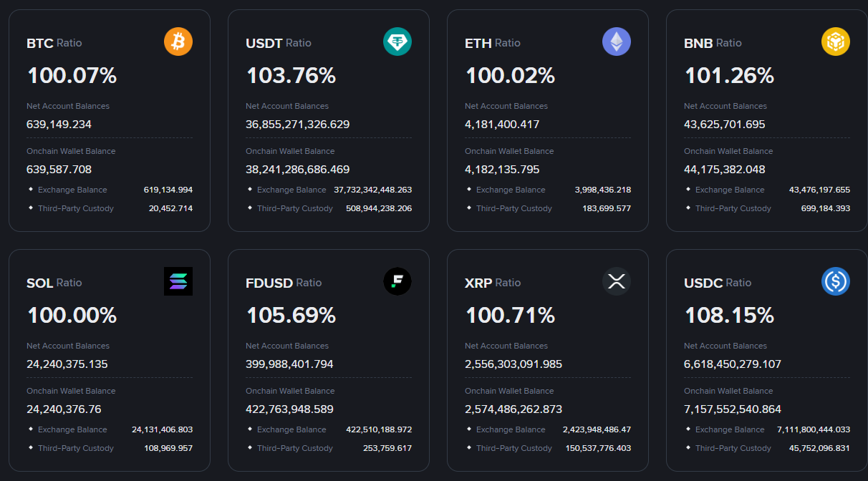Click the XRP logo icon
The height and width of the screenshot is (481, 868).
pyautogui.click(x=616, y=281)
